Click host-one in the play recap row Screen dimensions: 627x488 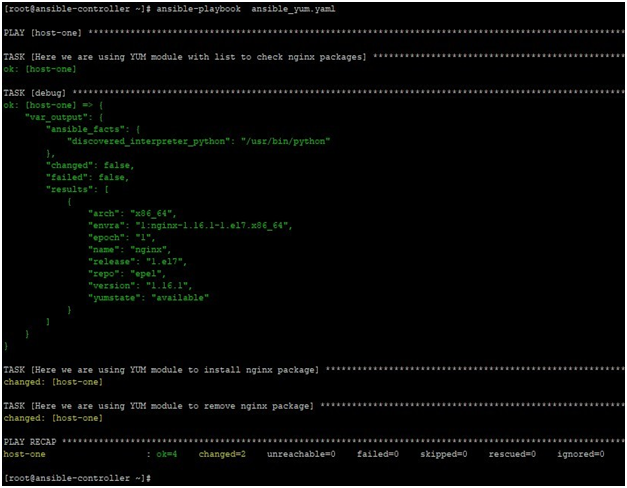(x=24, y=454)
